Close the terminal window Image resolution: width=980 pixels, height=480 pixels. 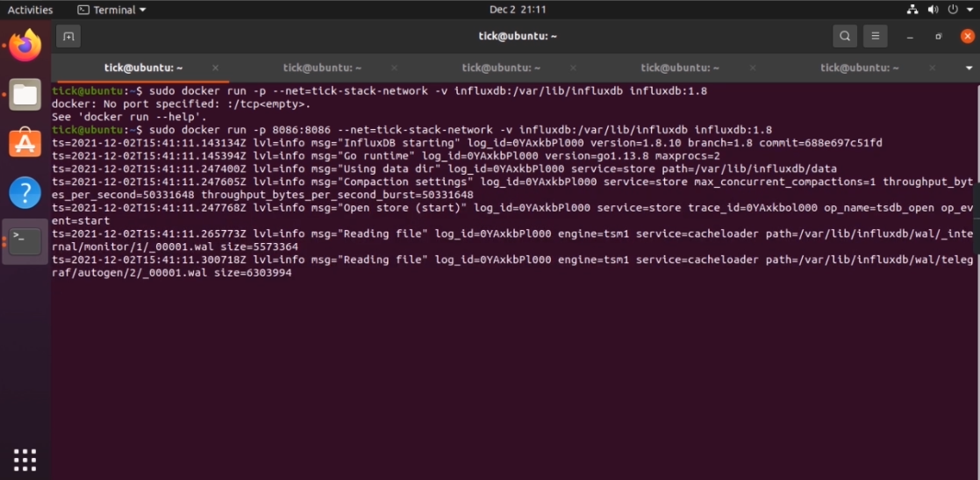click(967, 36)
